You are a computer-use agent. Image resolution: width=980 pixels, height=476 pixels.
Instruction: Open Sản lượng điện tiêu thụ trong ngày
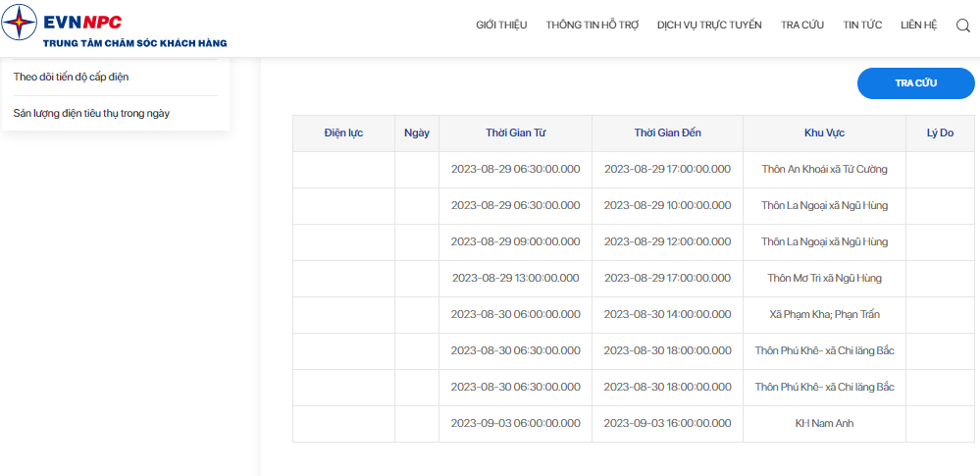point(91,113)
